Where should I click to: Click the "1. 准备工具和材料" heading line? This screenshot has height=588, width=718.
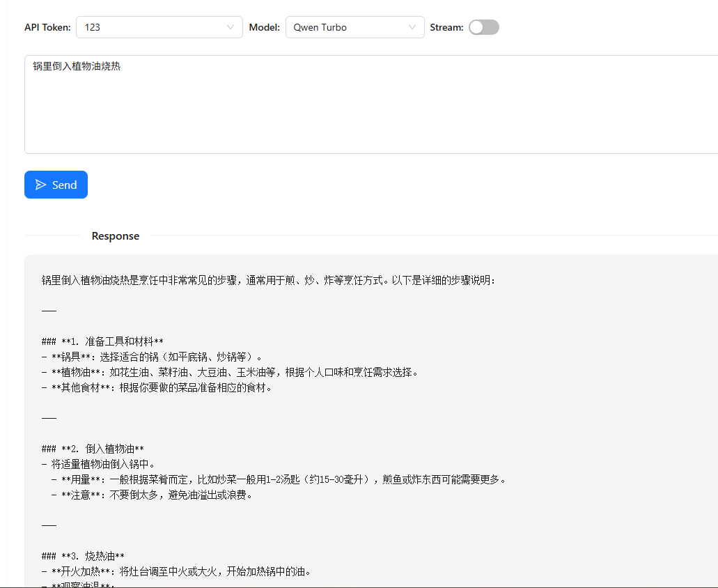(x=102, y=341)
